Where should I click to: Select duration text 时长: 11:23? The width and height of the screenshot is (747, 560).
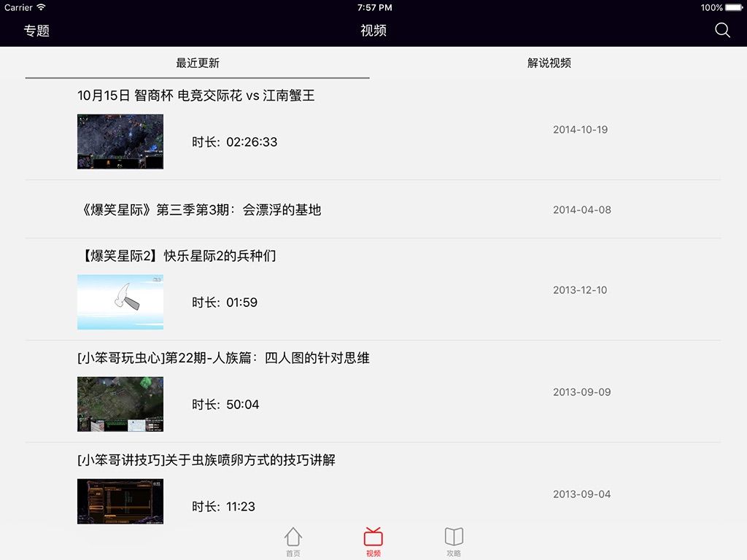point(223,506)
